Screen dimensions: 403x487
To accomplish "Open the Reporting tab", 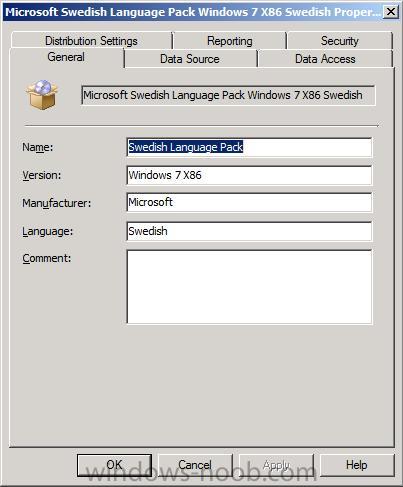I will coord(230,41).
